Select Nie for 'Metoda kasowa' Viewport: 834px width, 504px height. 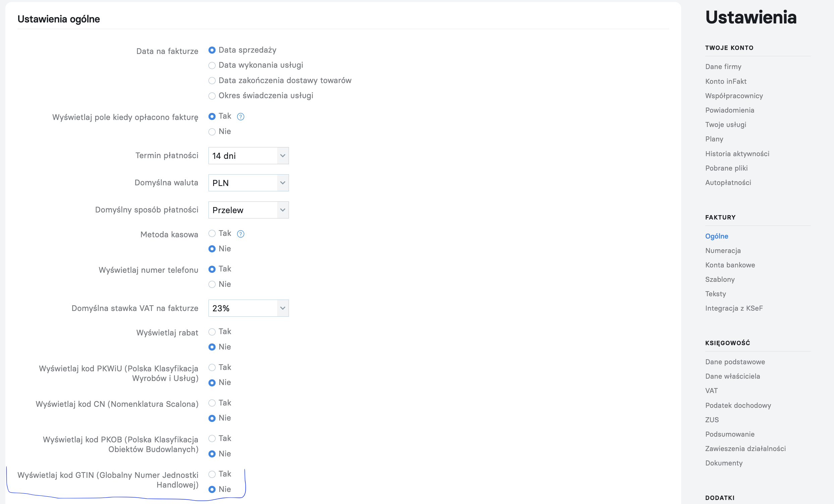coord(212,249)
